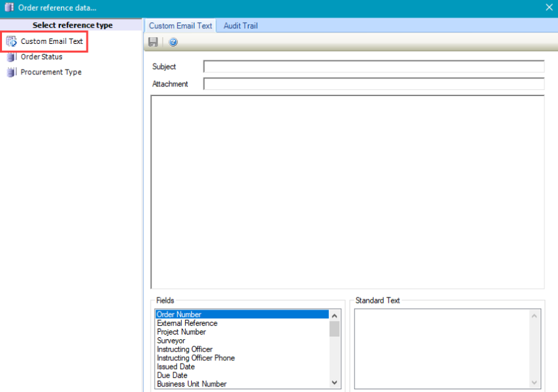Select Order Status reference type
Screen dimensions: 558x392
point(41,57)
